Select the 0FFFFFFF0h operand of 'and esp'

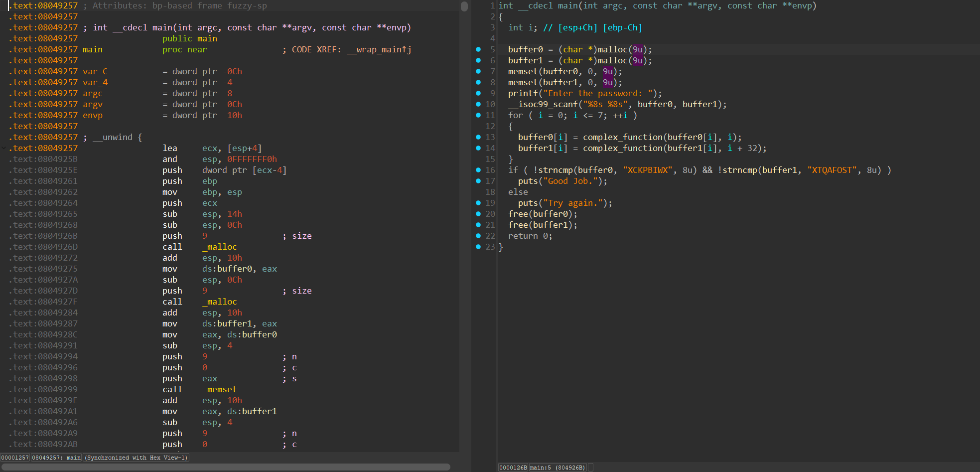click(x=252, y=159)
